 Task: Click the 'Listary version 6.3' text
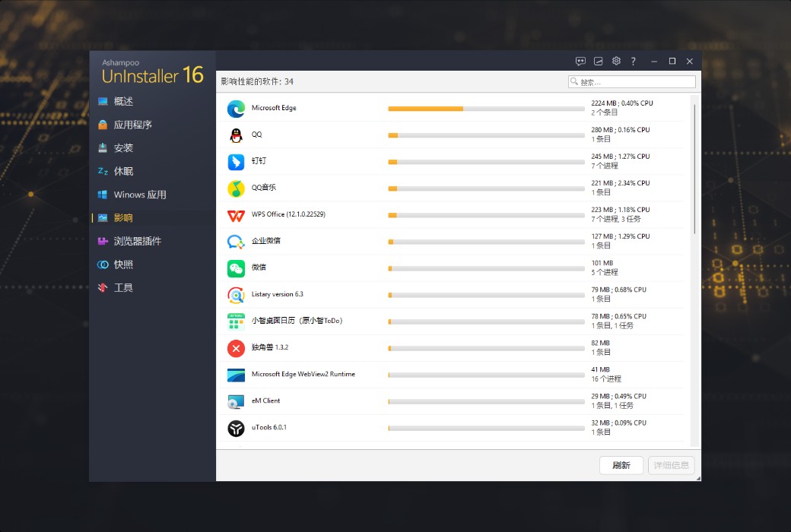coord(277,294)
